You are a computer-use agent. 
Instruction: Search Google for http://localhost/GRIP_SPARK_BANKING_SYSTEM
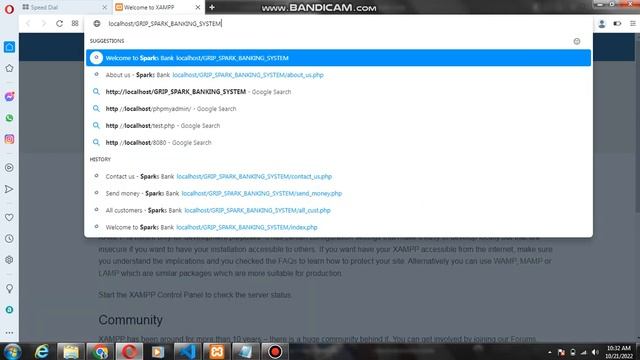click(338, 92)
